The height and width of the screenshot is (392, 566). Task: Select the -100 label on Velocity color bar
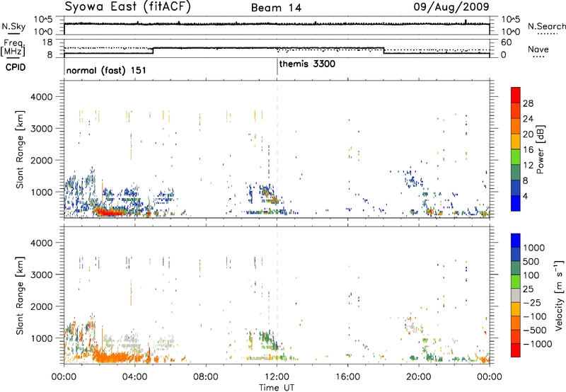click(x=535, y=316)
